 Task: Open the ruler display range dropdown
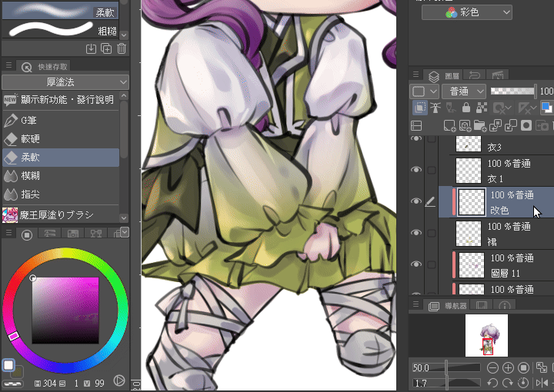pos(527,108)
